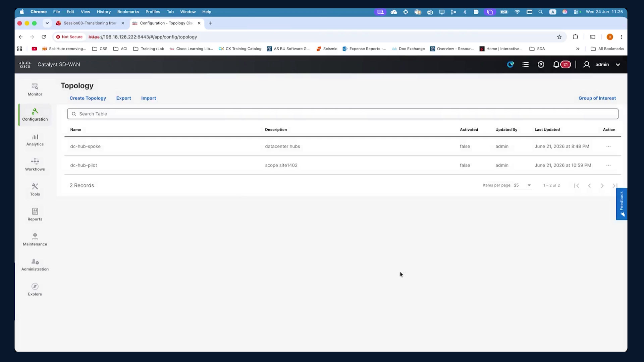This screenshot has width=644, height=362.
Task: Open macOS Spotlight search icon
Action: pyautogui.click(x=540, y=12)
